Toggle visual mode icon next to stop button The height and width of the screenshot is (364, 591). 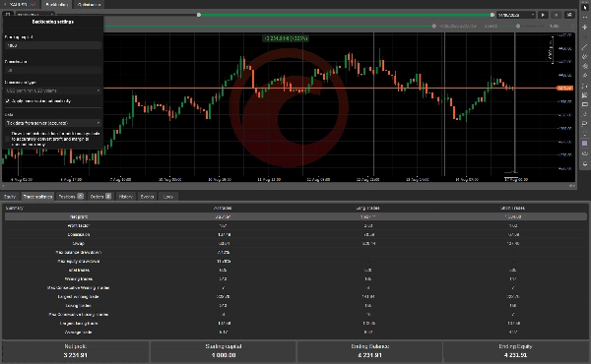[569, 15]
